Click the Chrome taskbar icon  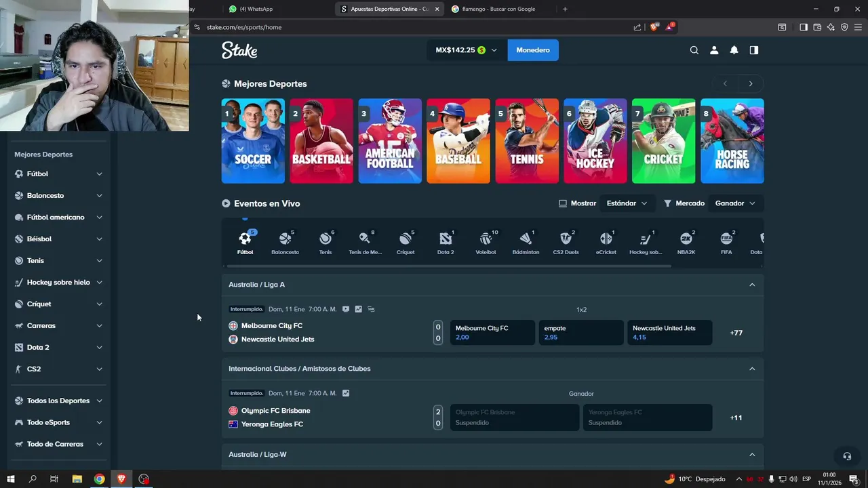click(x=100, y=479)
